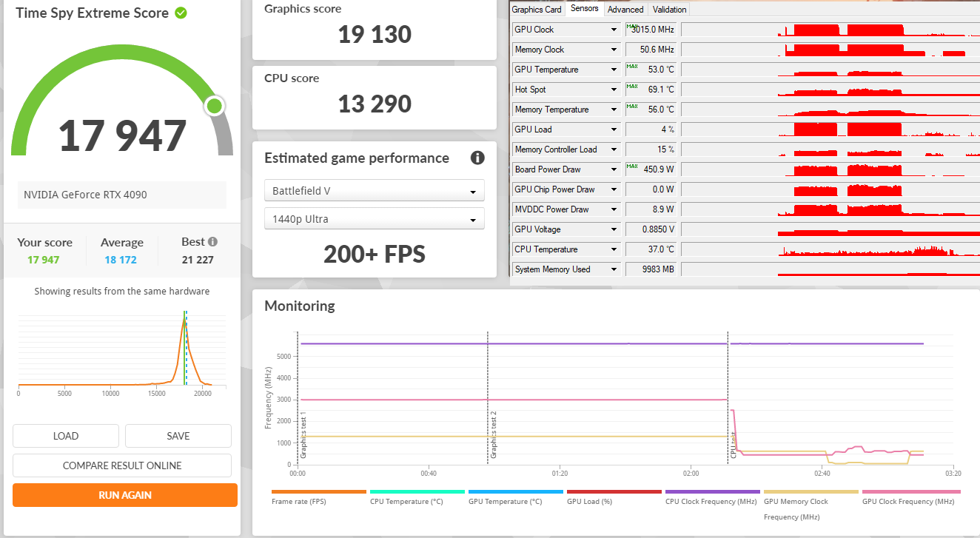Toggle Frame rate (FPS) legend swatch
Image resolution: width=980 pixels, height=538 pixels.
click(x=319, y=491)
